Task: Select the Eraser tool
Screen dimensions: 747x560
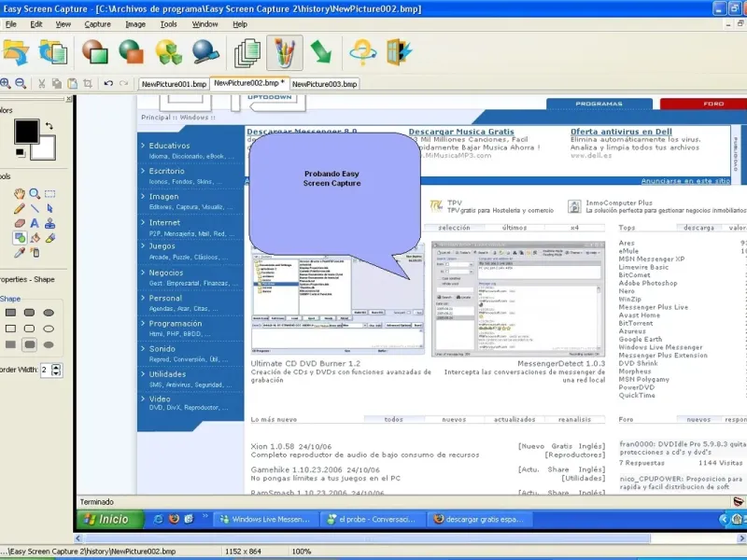Action: coord(19,223)
